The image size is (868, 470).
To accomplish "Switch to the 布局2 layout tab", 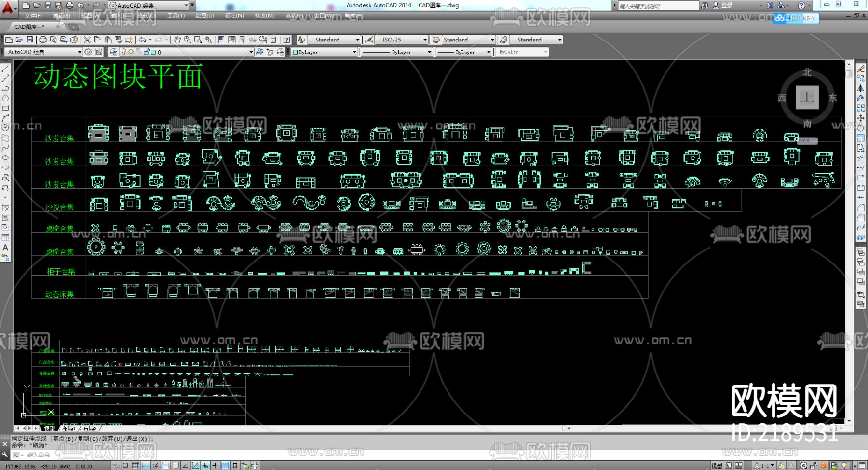I will 90,429.
